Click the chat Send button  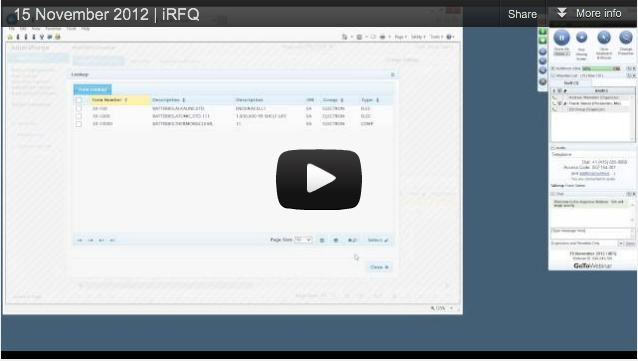point(630,243)
